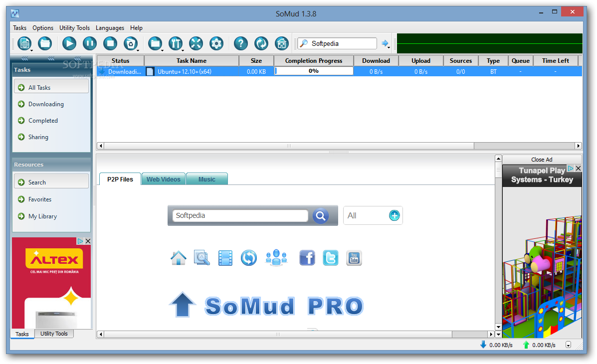The height and width of the screenshot is (364, 597).
Task: Close the ALTEX ad with X
Action: [88, 241]
